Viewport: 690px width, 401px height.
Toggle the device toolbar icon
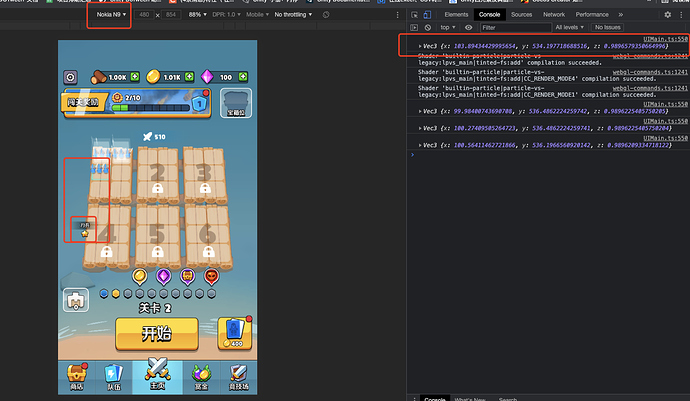pyautogui.click(x=427, y=15)
